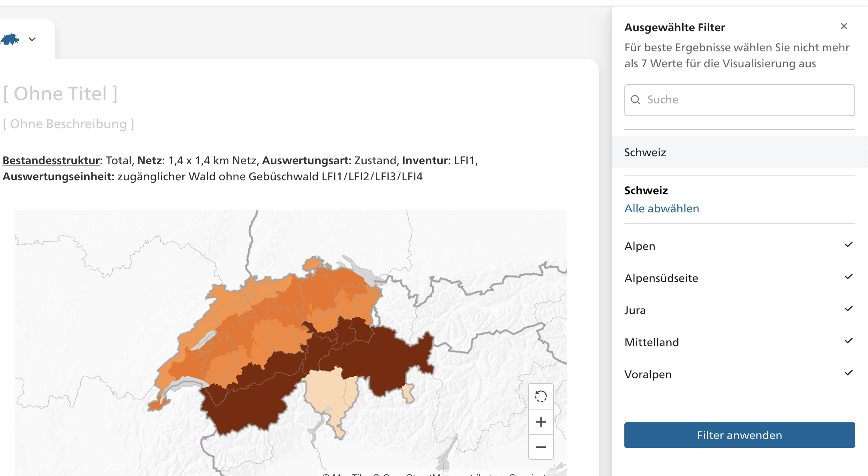Deselect the Voralpen filter checkmark
The width and height of the screenshot is (868, 476).
coord(848,373)
